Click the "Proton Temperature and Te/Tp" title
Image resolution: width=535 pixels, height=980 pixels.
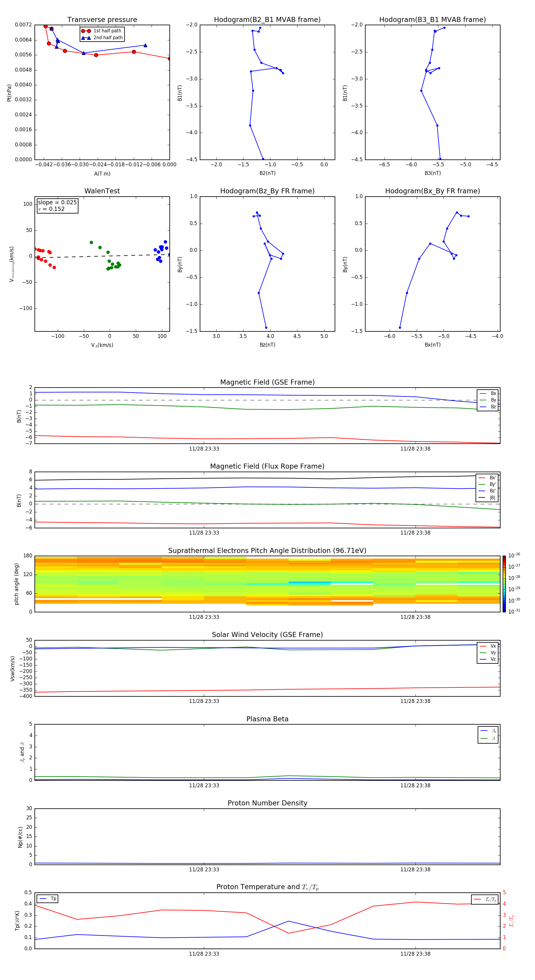[x=267, y=887]
